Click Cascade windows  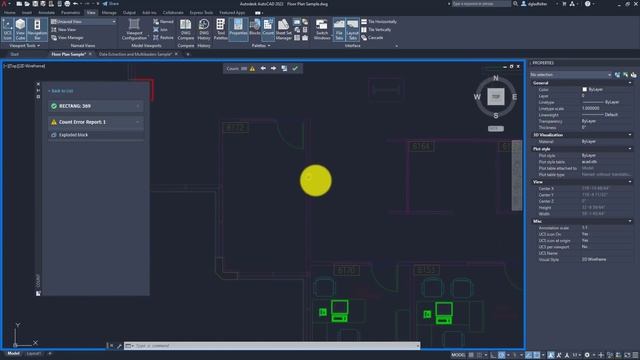(x=372, y=38)
